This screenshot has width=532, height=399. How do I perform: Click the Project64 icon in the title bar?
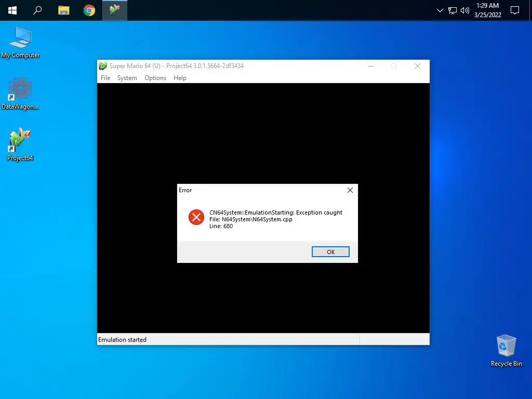coord(103,66)
